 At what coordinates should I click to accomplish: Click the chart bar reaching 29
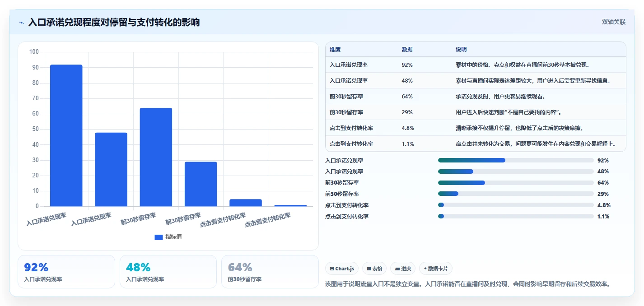201,184
